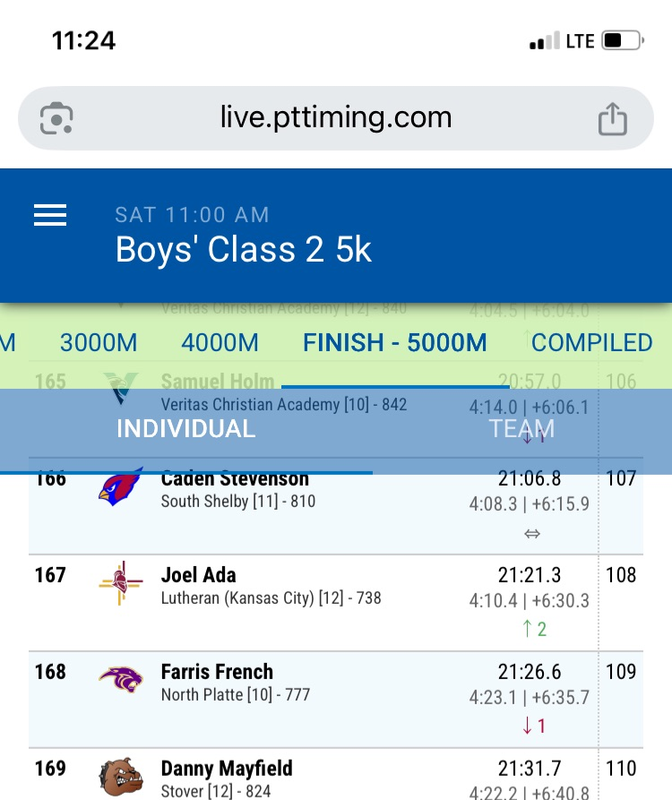
Task: Open the COMPILED results tab
Action: pyautogui.click(x=591, y=342)
